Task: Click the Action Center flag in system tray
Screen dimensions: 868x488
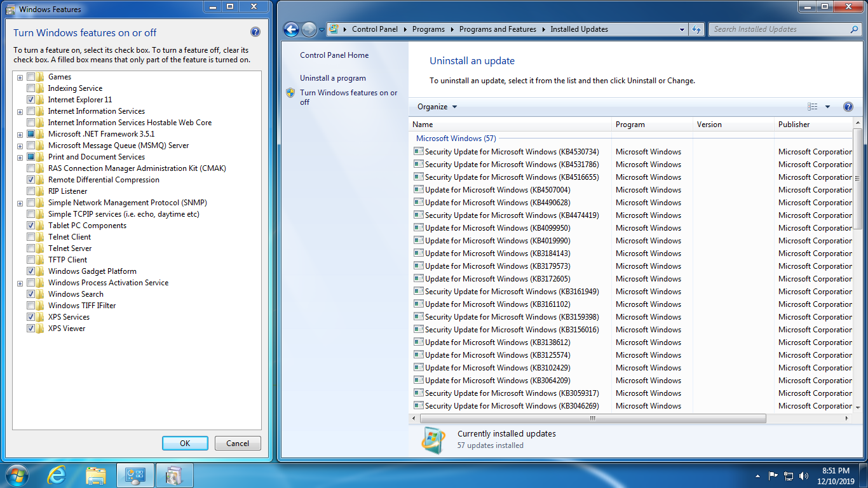Action: coord(773,475)
